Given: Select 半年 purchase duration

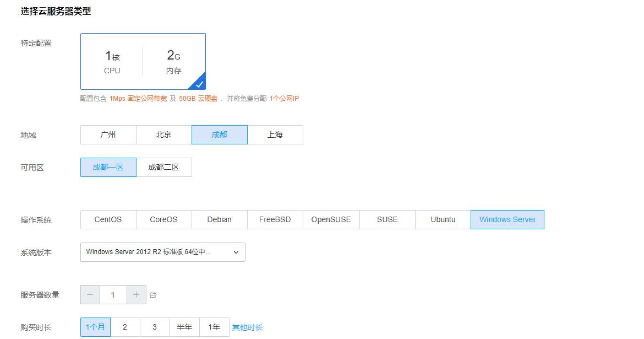Looking at the screenshot, I should pos(184,327).
